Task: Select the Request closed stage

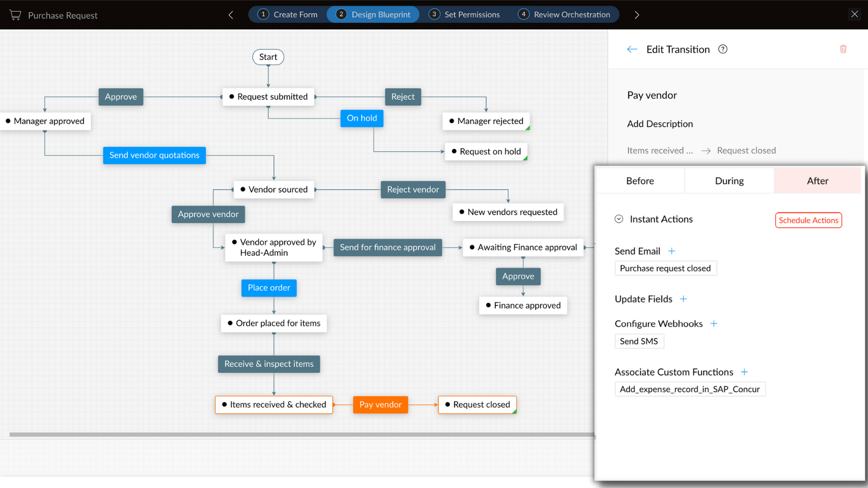Action: click(477, 405)
